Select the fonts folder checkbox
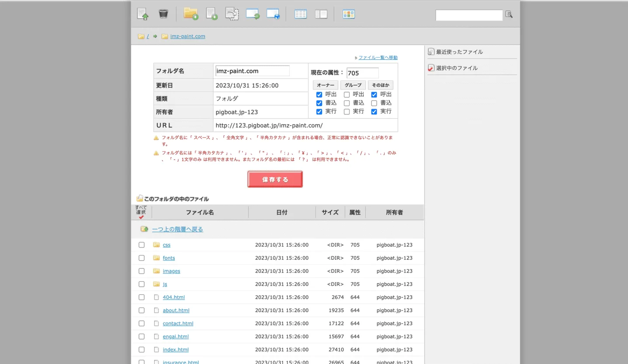Screen dimensions: 628x364 pos(142,258)
